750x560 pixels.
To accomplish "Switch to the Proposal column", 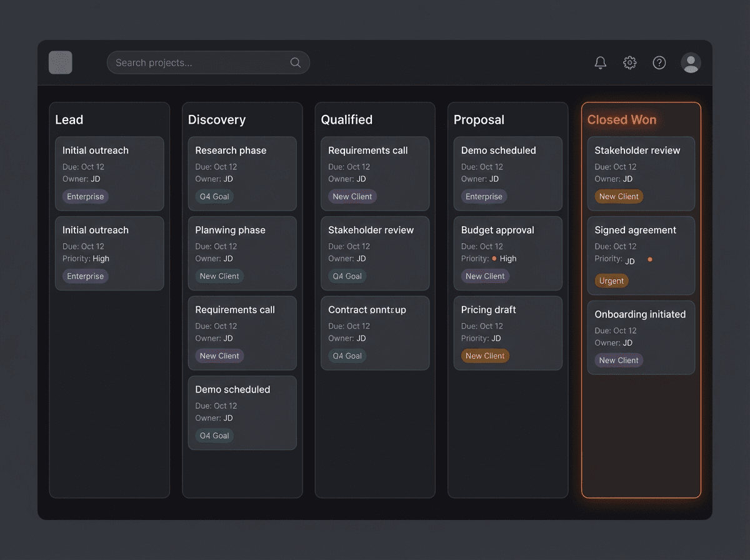I will point(479,119).
